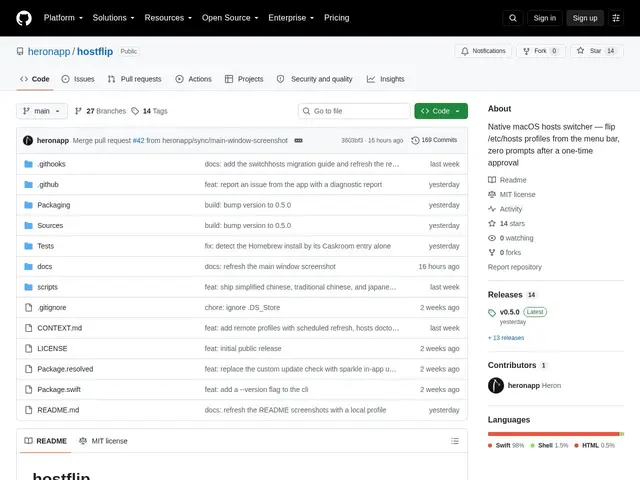
Task: Open the header menu icon beside Sign up
Action: (x=616, y=18)
